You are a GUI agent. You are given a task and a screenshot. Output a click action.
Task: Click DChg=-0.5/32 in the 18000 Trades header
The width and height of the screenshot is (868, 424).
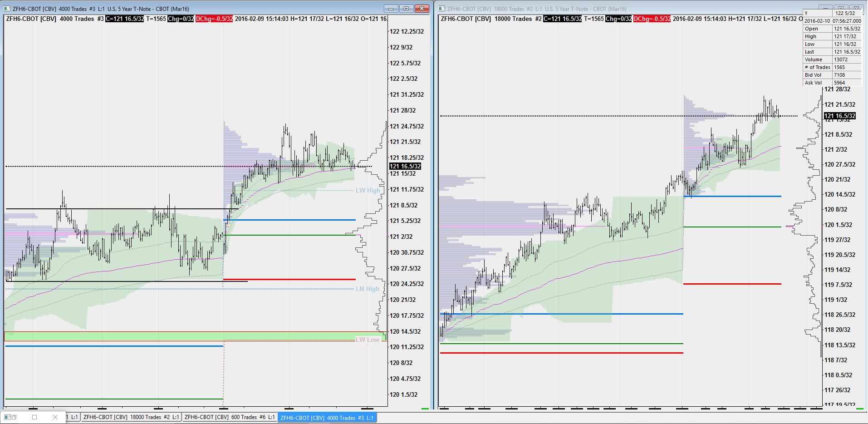652,19
